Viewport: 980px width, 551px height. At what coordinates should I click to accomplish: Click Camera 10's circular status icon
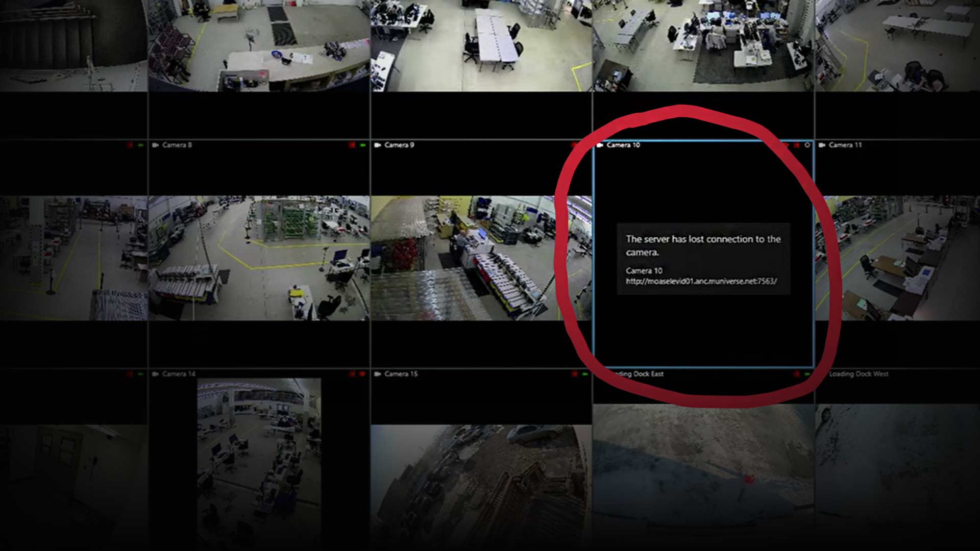point(807,145)
